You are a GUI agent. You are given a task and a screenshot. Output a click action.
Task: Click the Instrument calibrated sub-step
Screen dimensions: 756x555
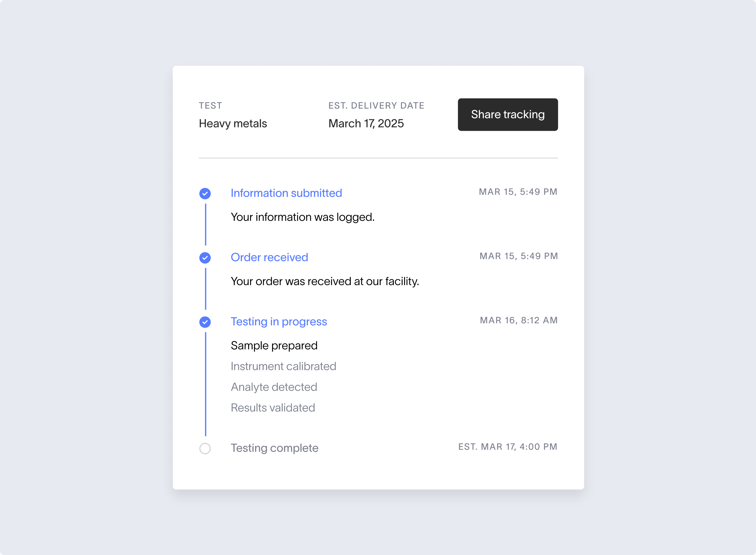point(283,366)
